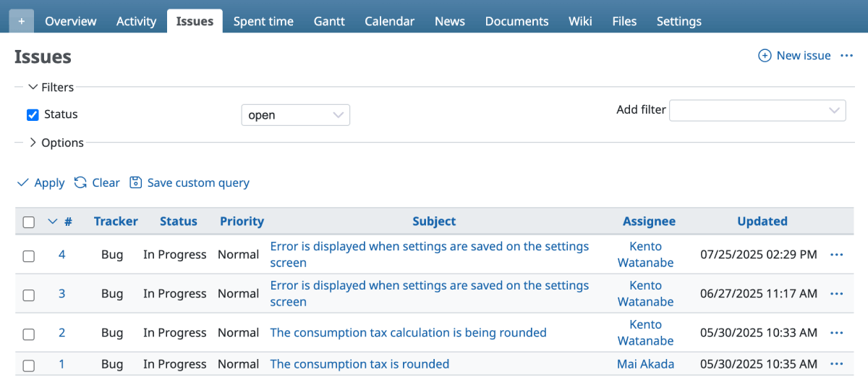This screenshot has height=380, width=868.
Task: Switch to the Gantt tab
Action: pos(329,21)
